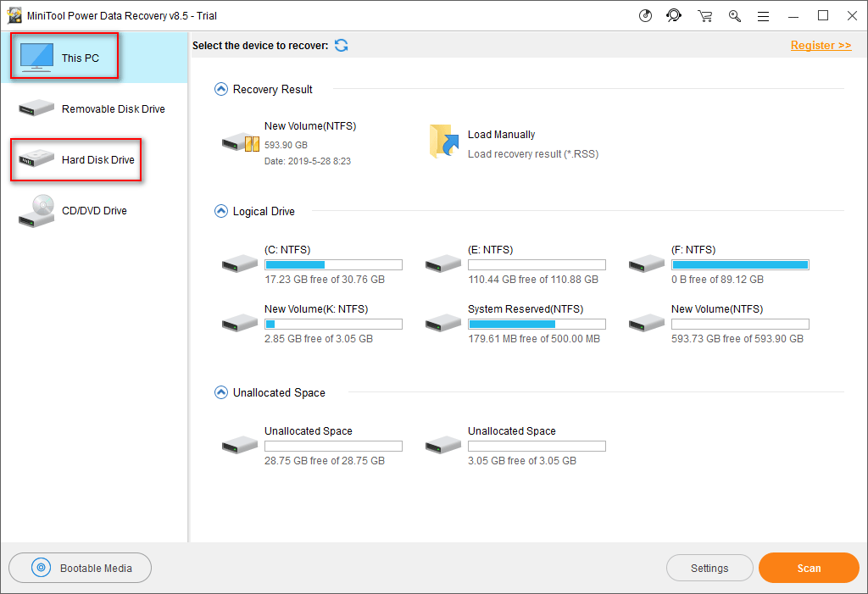868x594 pixels.
Task: Click the E: drive usage bar
Action: 537,264
